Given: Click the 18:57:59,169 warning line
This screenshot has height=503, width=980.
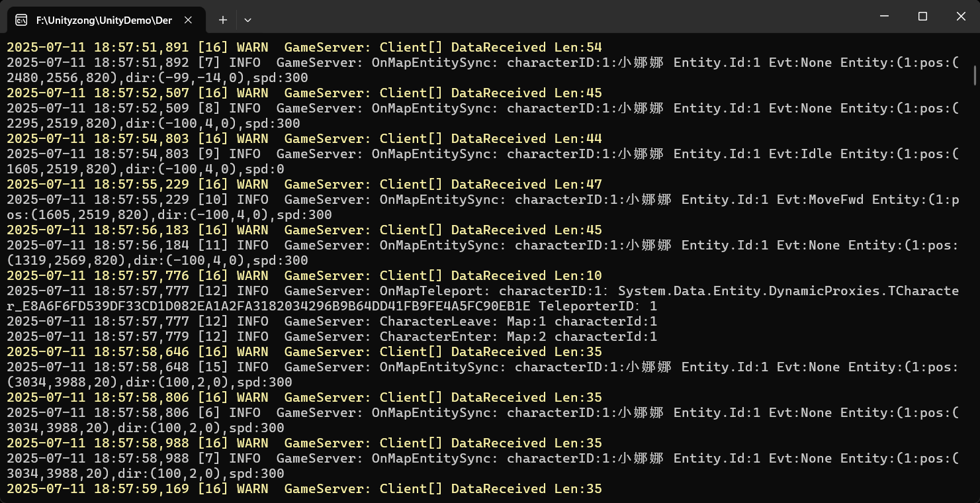Looking at the screenshot, I should point(304,489).
